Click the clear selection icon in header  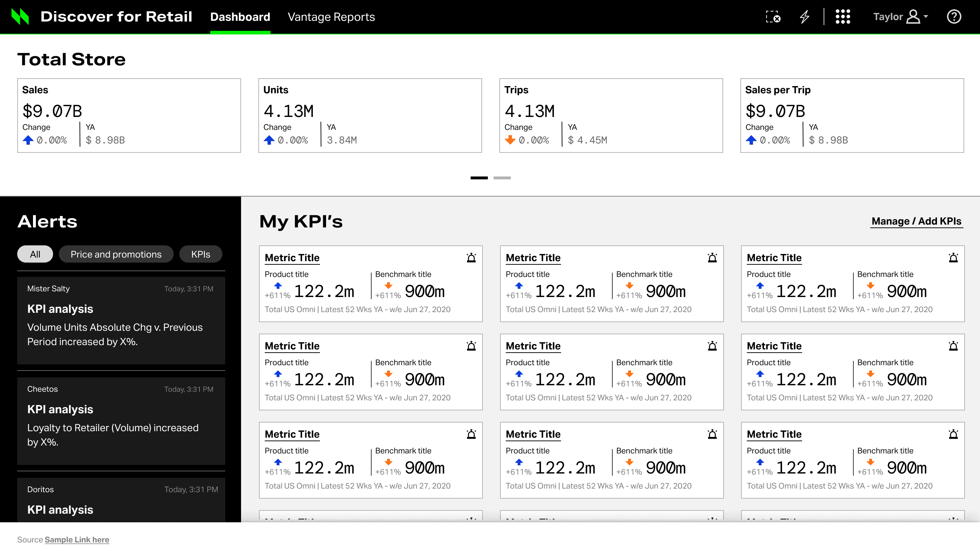pyautogui.click(x=773, y=17)
